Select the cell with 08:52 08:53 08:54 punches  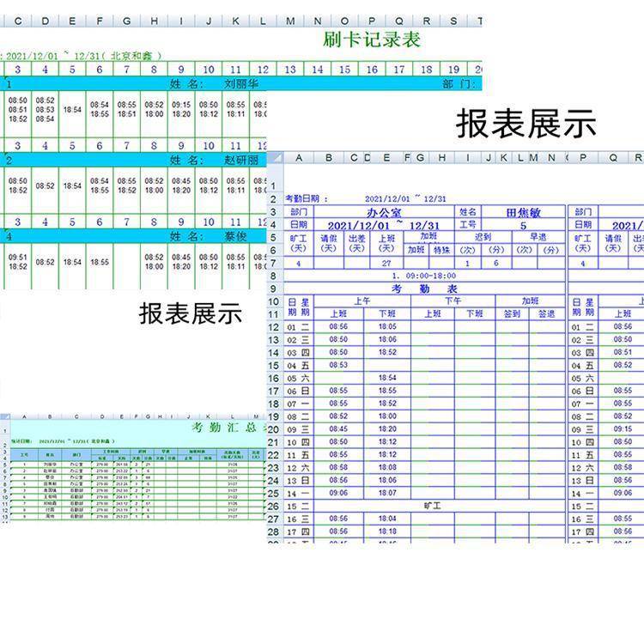pyautogui.click(x=45, y=114)
